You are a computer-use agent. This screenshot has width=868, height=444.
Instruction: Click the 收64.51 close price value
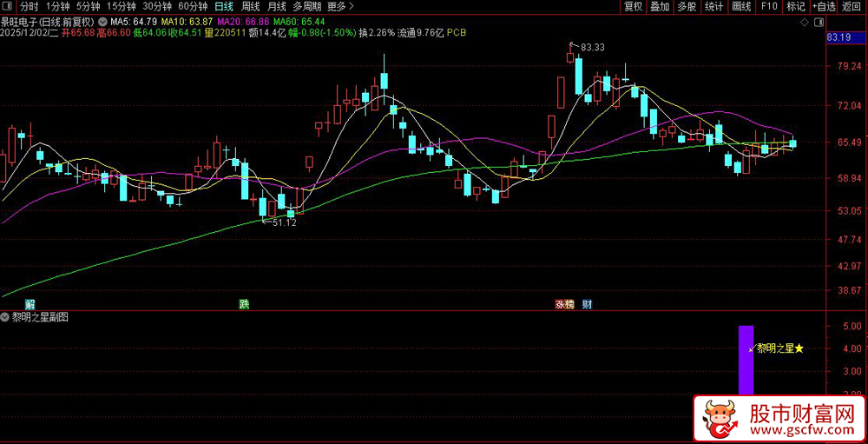click(186, 33)
